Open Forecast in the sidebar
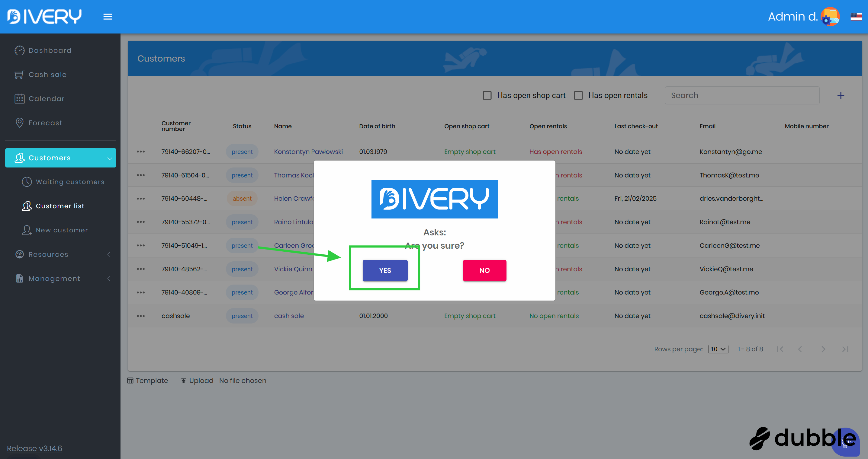The height and width of the screenshot is (459, 868). tap(45, 123)
